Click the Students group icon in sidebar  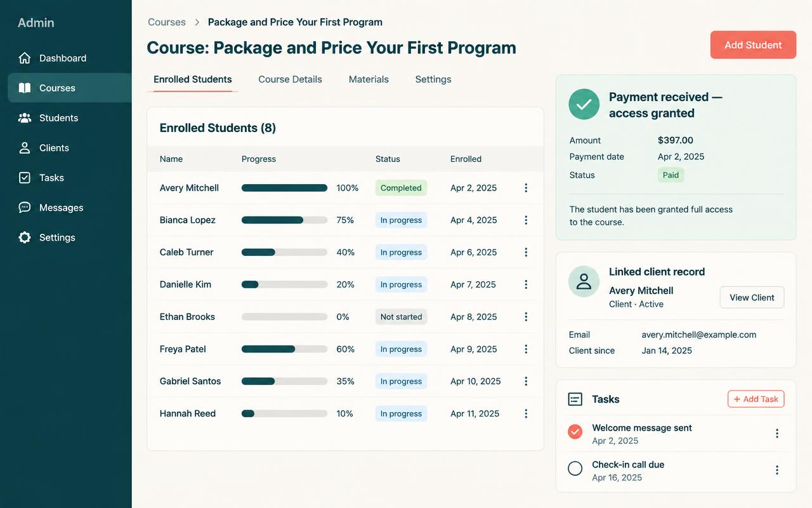[25, 117]
